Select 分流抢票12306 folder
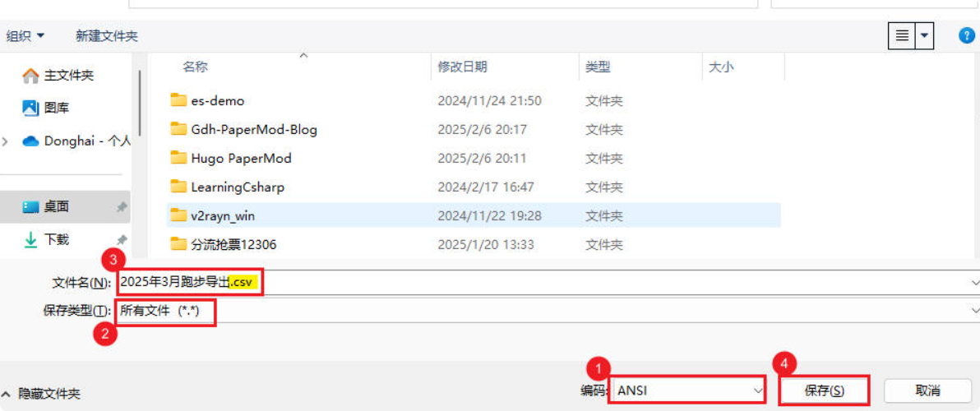Viewport: 980px width, 411px height. click(233, 245)
